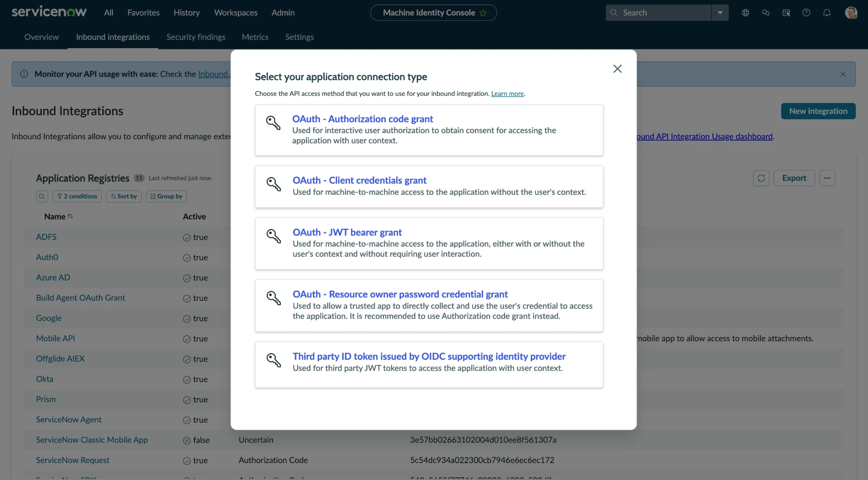Switch to the Settings tab

(299, 37)
